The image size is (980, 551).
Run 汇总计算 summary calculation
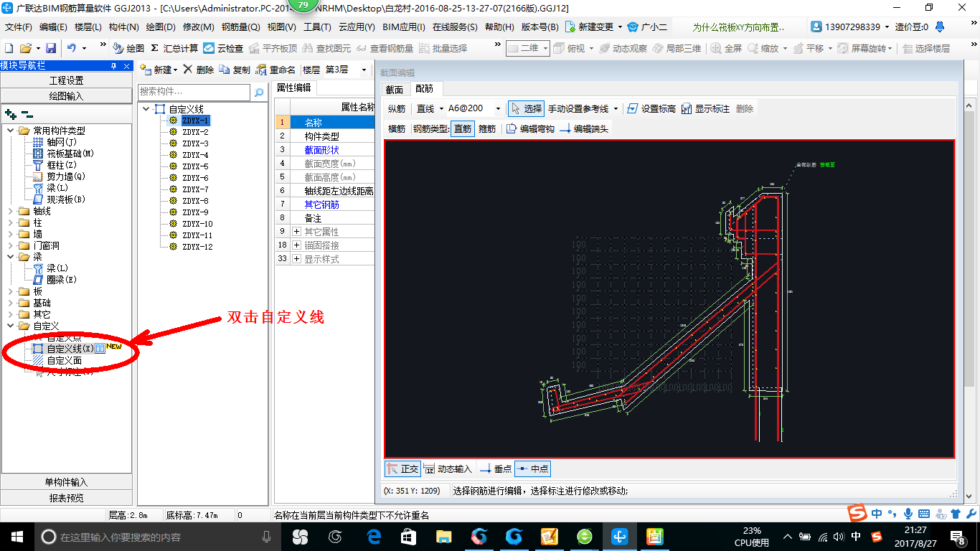coord(174,48)
